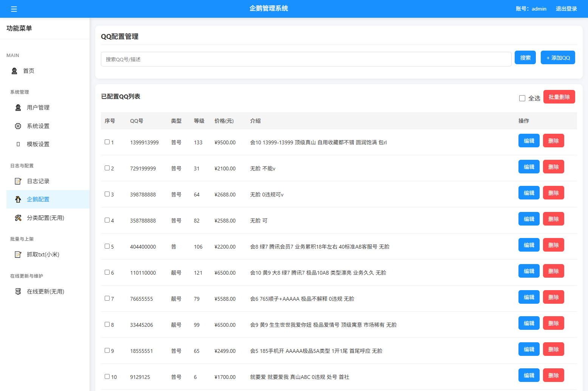
Task: Check the checkbox for QQ number 1399913999
Action: point(107,142)
